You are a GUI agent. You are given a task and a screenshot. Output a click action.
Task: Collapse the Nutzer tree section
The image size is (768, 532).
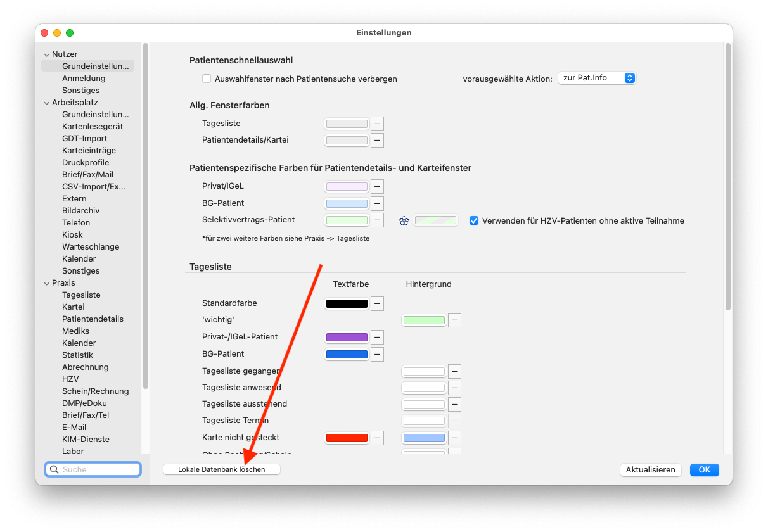pyautogui.click(x=46, y=54)
